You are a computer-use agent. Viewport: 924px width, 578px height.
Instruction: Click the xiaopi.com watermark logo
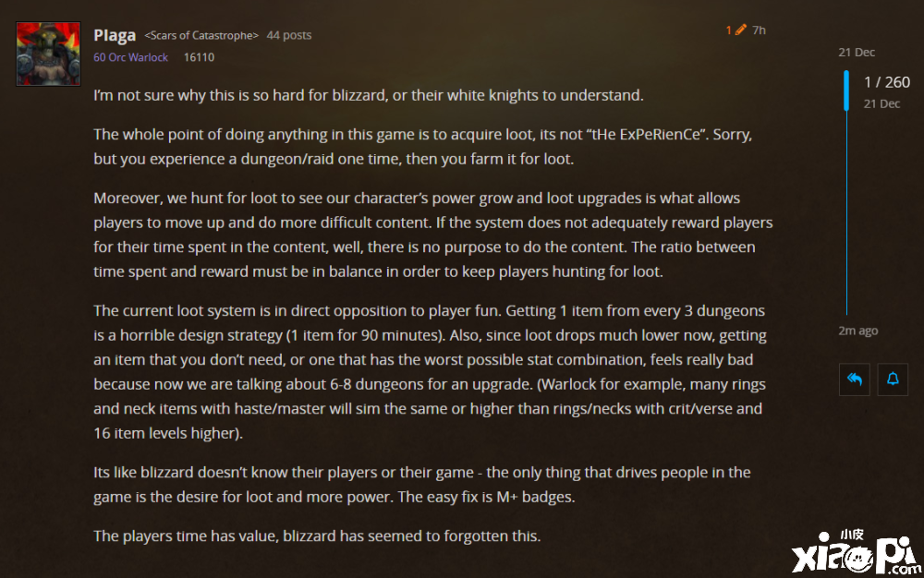tap(856, 552)
